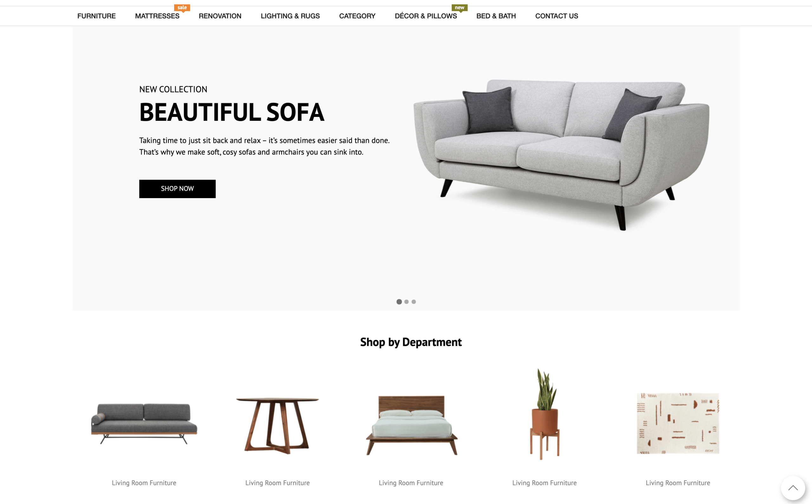
Task: Select the round wooden table thumbnail
Action: pos(278,426)
